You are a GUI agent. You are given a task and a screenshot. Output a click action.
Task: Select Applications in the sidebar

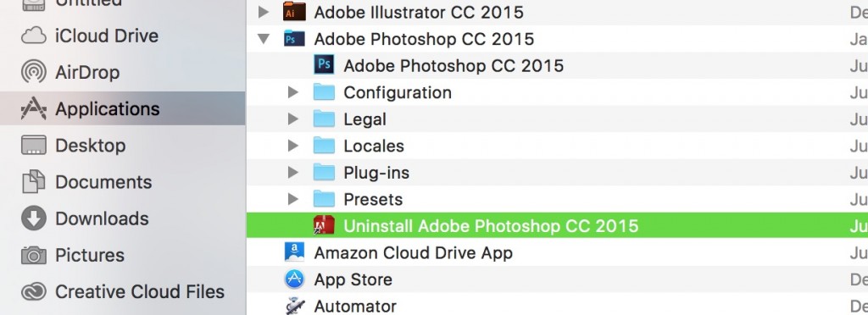pos(122,108)
